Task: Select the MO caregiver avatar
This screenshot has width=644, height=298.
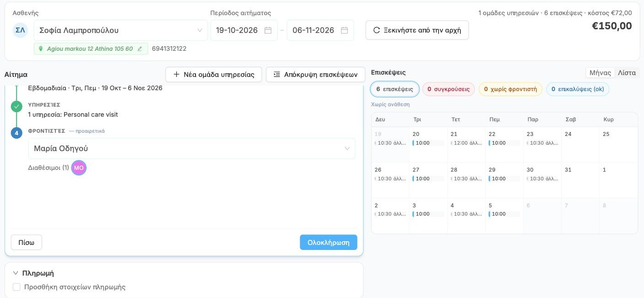Action: (x=79, y=168)
